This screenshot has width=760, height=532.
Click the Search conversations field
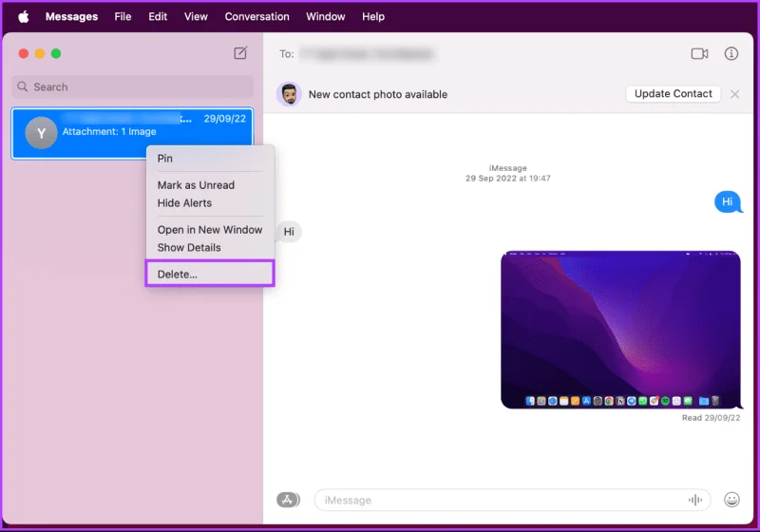click(x=132, y=86)
